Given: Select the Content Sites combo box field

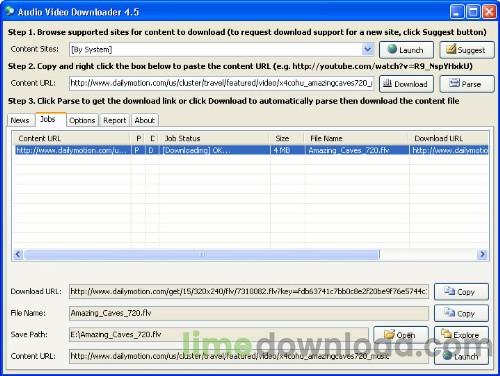Looking at the screenshot, I should click(x=221, y=49).
